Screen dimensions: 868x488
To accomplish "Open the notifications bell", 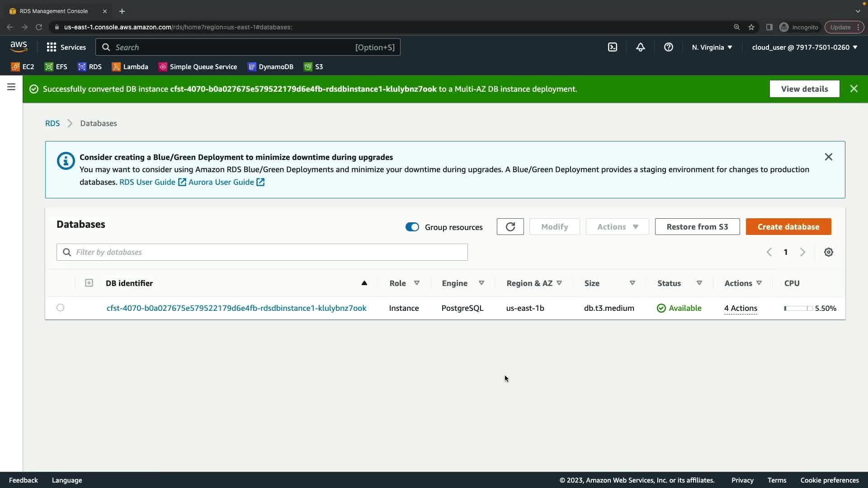I will point(640,47).
